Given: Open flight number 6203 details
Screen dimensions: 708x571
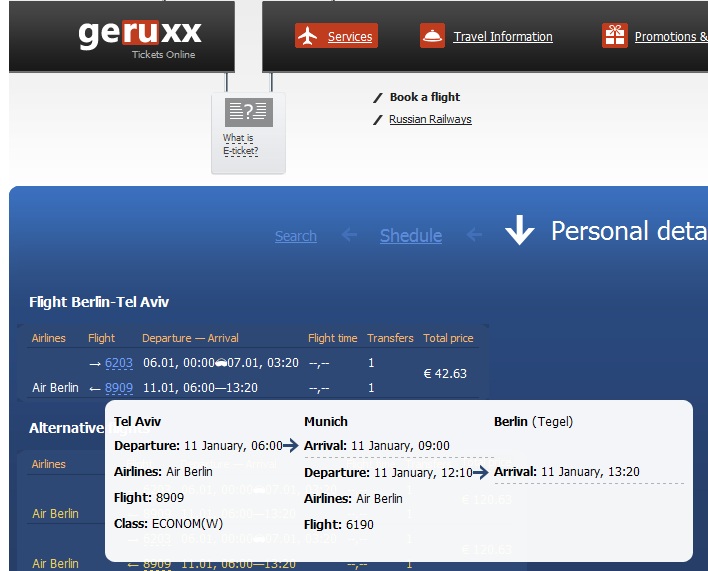Looking at the screenshot, I should pos(119,363).
